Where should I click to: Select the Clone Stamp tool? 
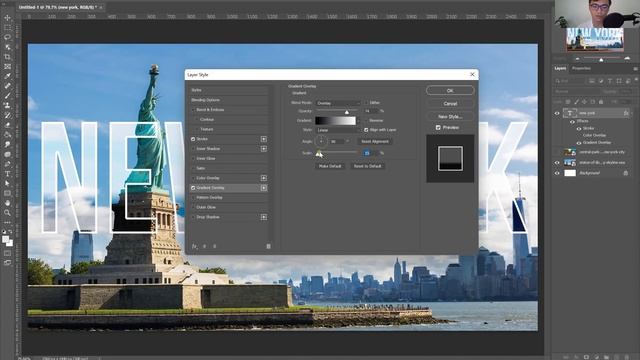[7, 106]
